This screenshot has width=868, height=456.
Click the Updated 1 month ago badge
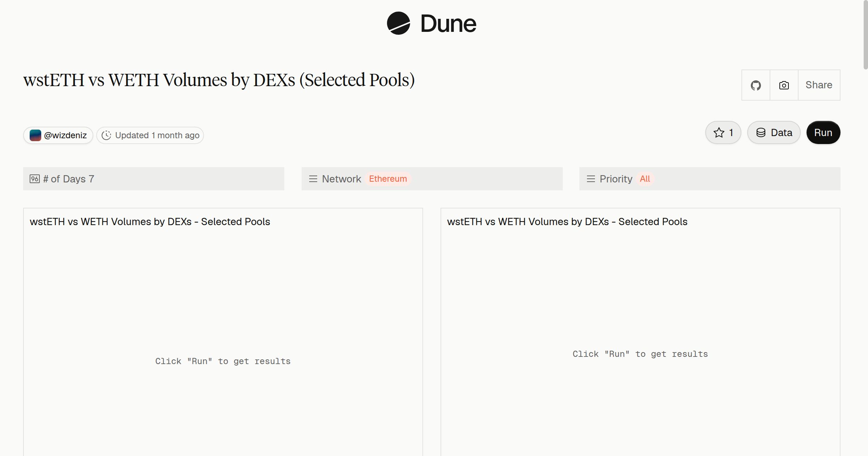tap(150, 135)
